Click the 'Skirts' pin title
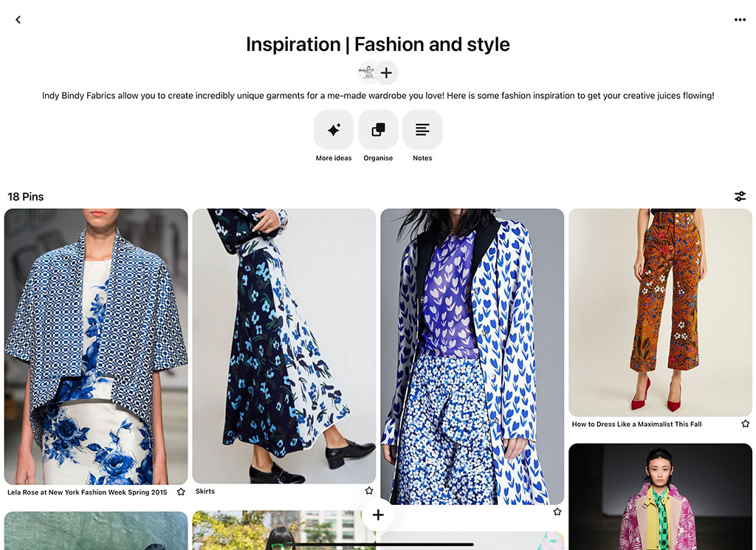 pos(205,491)
